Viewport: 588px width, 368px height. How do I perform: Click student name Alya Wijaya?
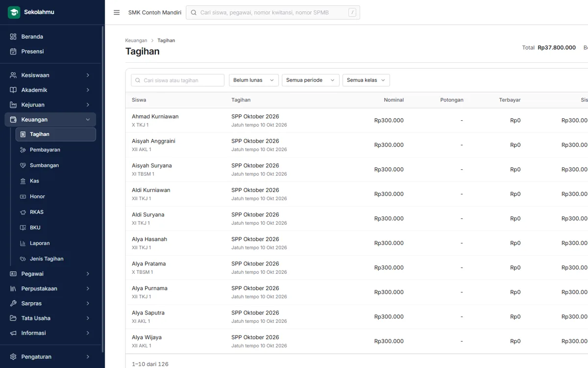(147, 338)
